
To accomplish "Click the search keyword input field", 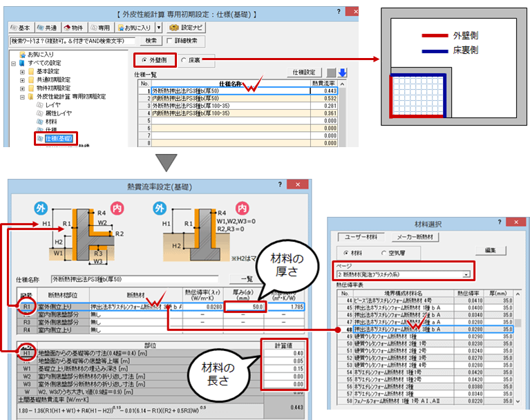I will 72,41.
